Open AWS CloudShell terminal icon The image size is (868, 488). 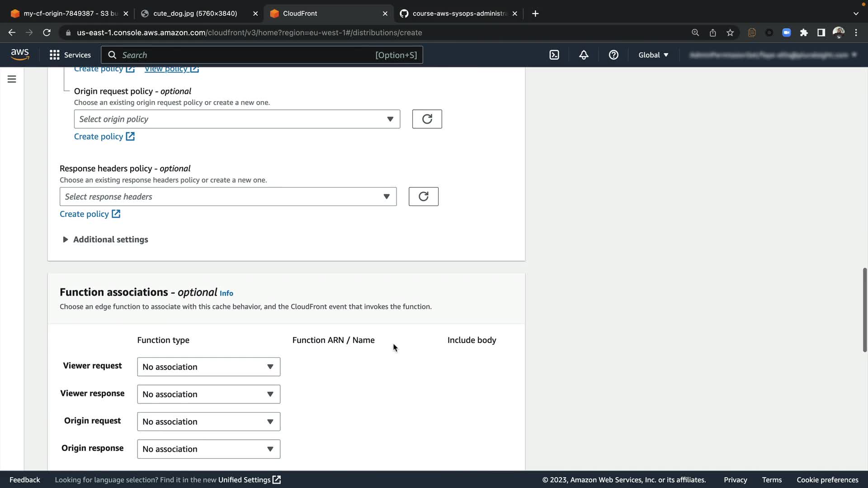pos(554,55)
